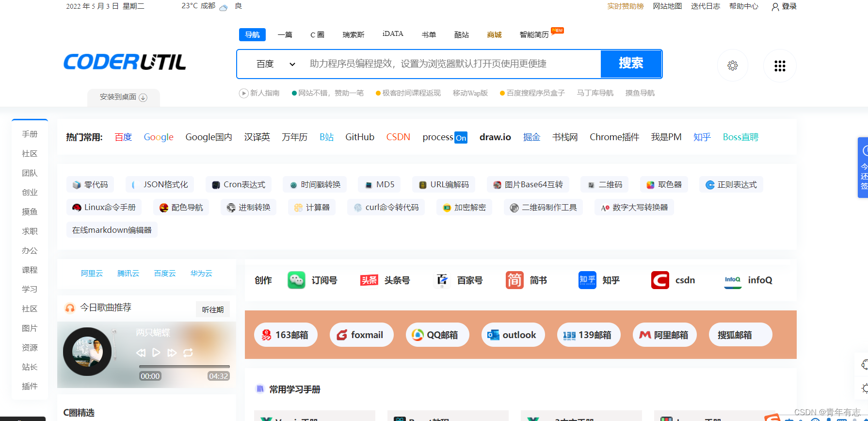Select the 商城 tab
This screenshot has width=868, height=421.
494,34
